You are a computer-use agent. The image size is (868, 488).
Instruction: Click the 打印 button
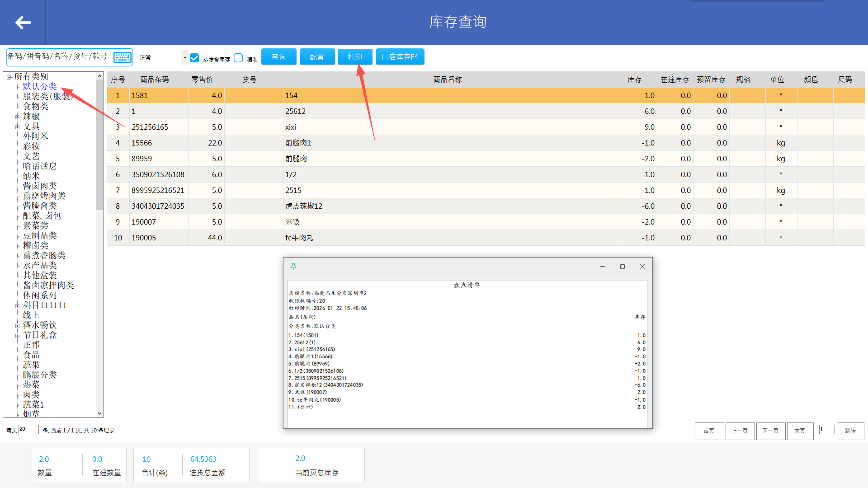[355, 57]
